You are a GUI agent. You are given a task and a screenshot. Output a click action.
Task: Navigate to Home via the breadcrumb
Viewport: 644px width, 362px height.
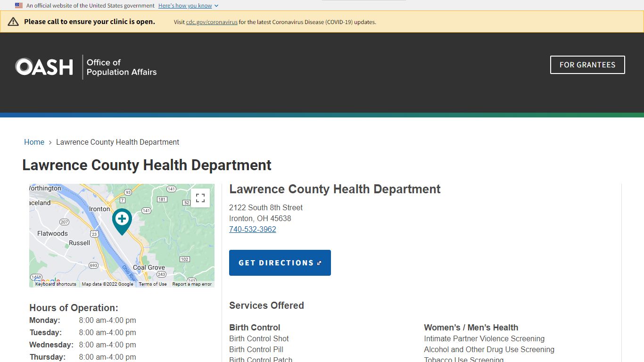tap(34, 142)
